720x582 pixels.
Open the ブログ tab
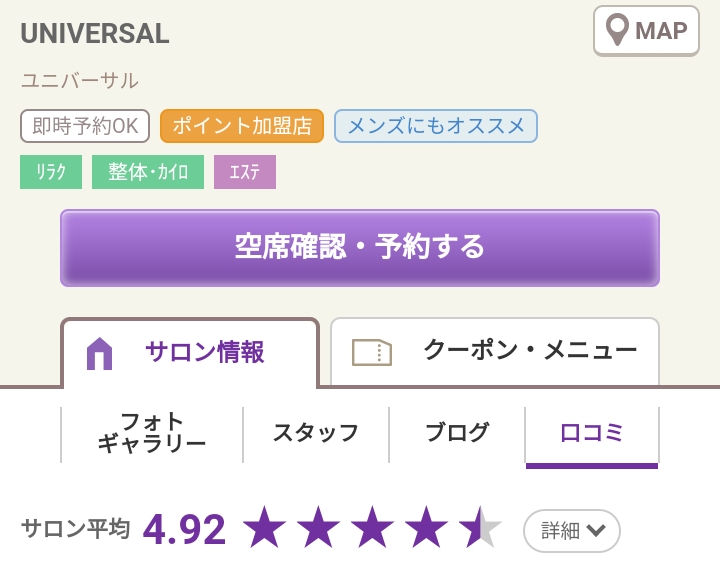[x=457, y=434]
